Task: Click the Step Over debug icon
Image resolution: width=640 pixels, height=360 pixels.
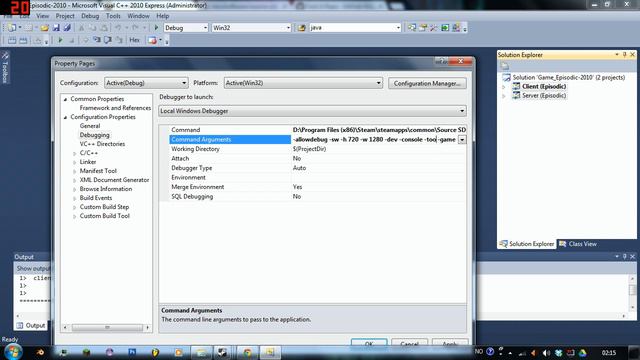Action: coord(108,40)
